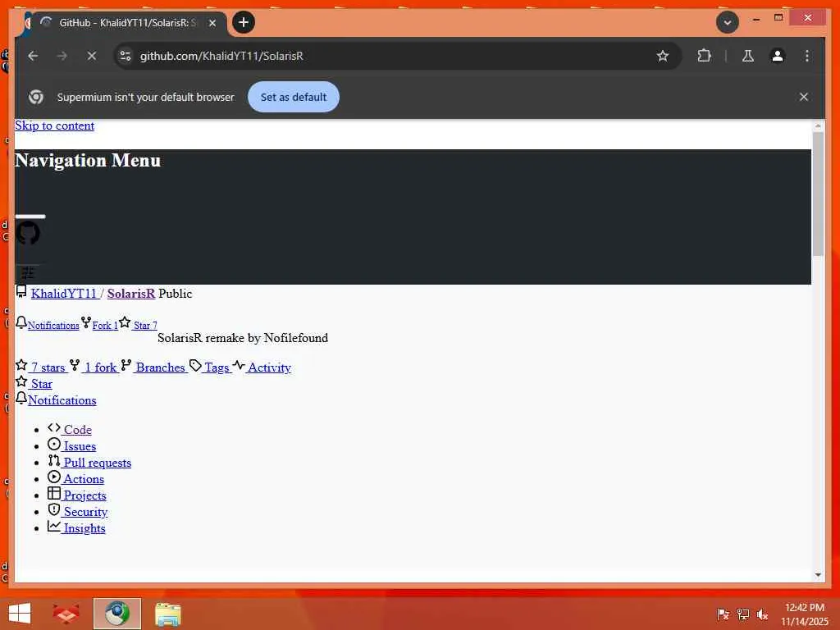The image size is (840, 630).
Task: Switch to the Projects tab
Action: (x=84, y=495)
